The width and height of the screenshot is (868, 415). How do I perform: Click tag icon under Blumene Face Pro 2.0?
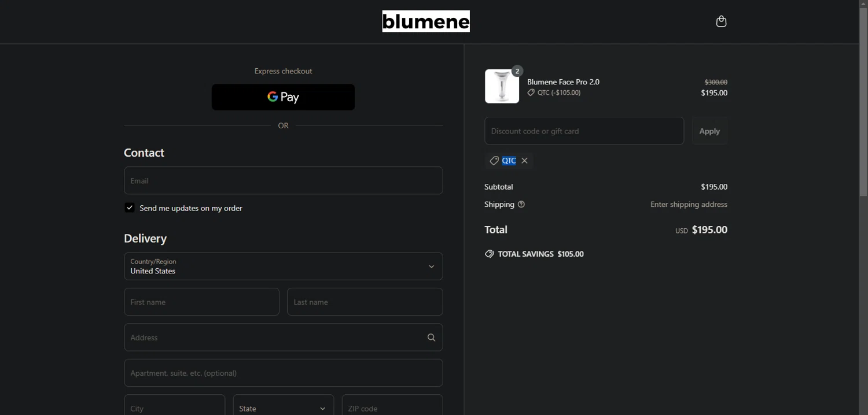tap(531, 92)
